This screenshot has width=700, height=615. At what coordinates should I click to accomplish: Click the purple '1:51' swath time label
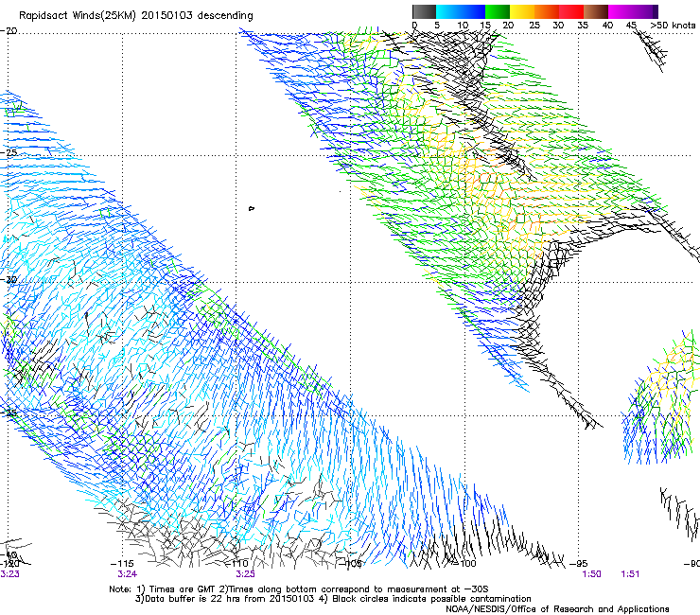[630, 574]
